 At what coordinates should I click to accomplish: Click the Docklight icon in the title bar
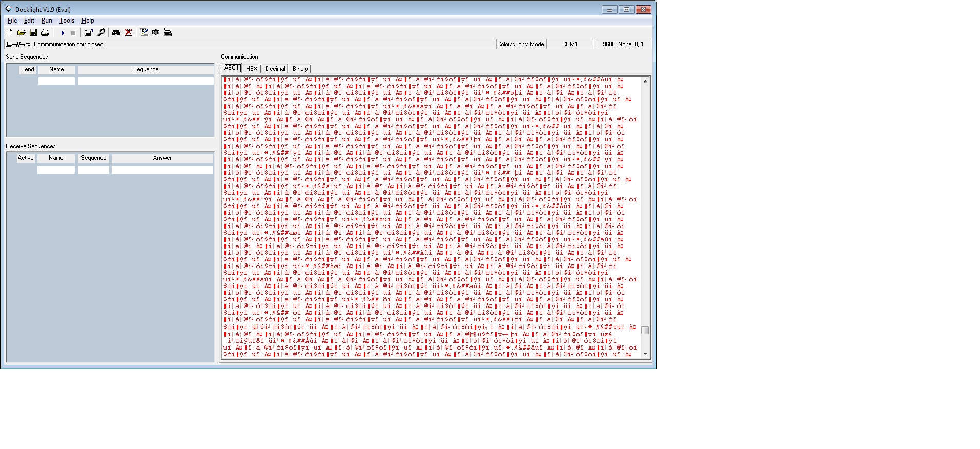coord(9,9)
